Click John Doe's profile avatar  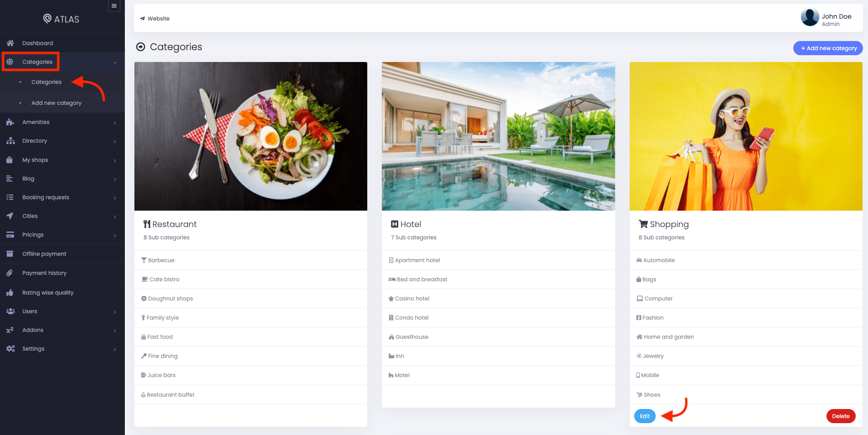coord(810,17)
